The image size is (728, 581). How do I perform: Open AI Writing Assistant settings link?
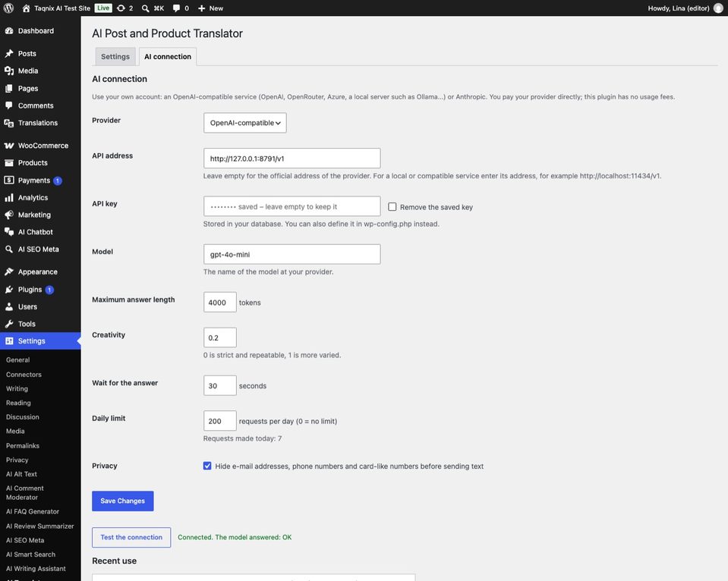pos(36,568)
